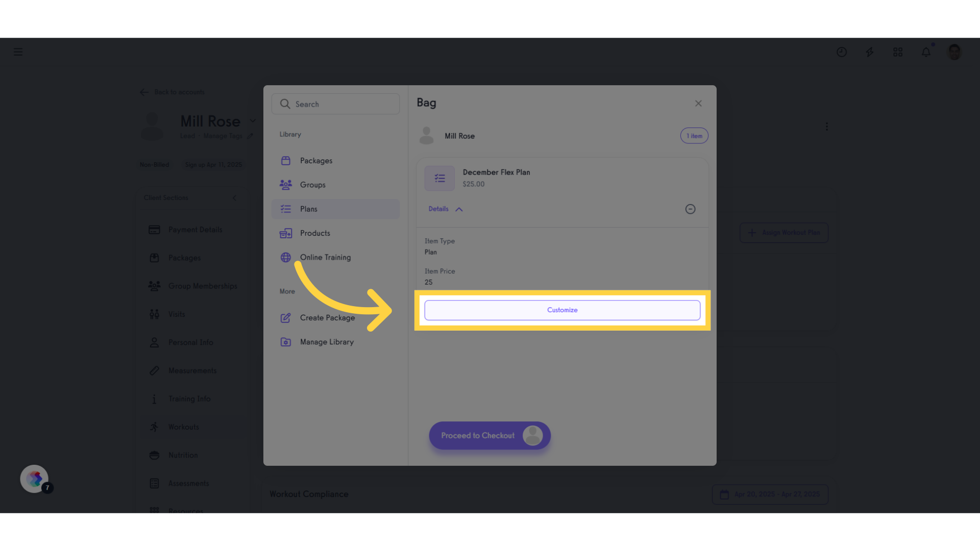Click Mill Rose avatar in Bag
This screenshot has height=551, width=980.
coord(426,136)
